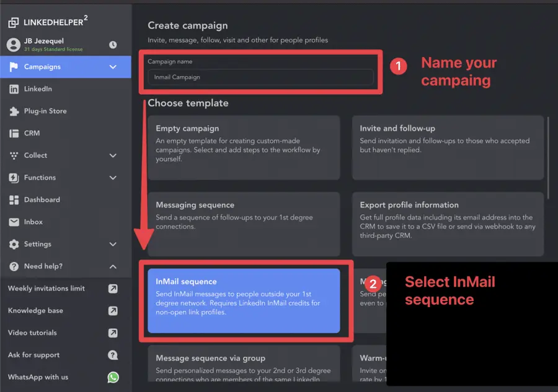
Task: Click the Inbox envelope icon
Action: point(14,222)
